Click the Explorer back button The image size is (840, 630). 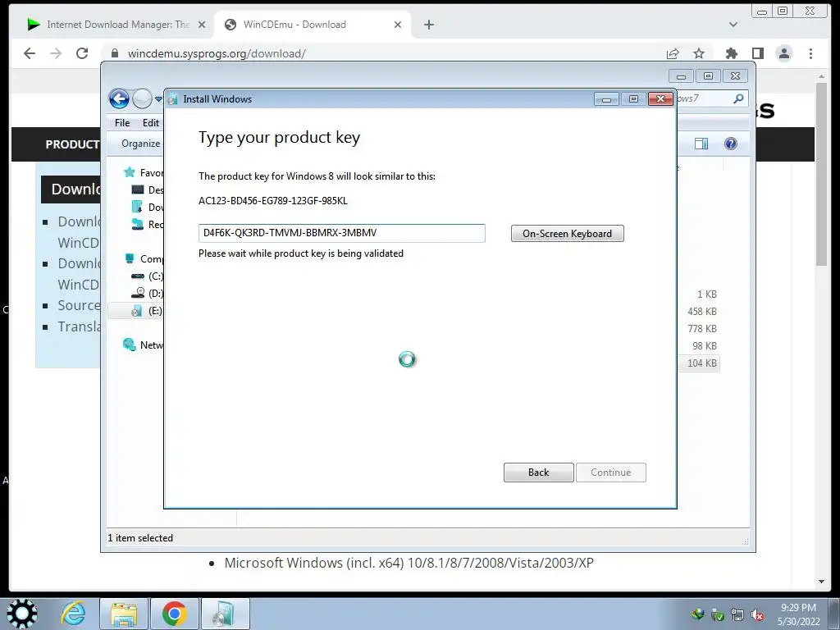(119, 98)
